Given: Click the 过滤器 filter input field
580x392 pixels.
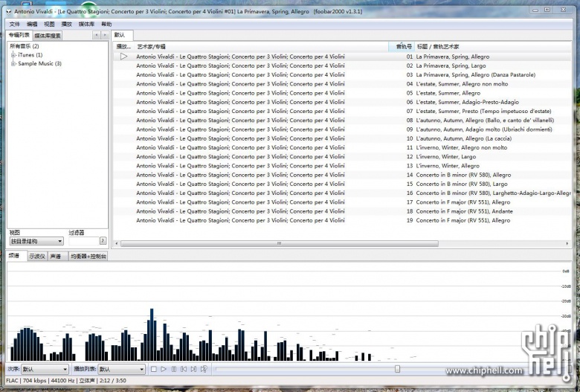Looking at the screenshot, I should point(83,241).
